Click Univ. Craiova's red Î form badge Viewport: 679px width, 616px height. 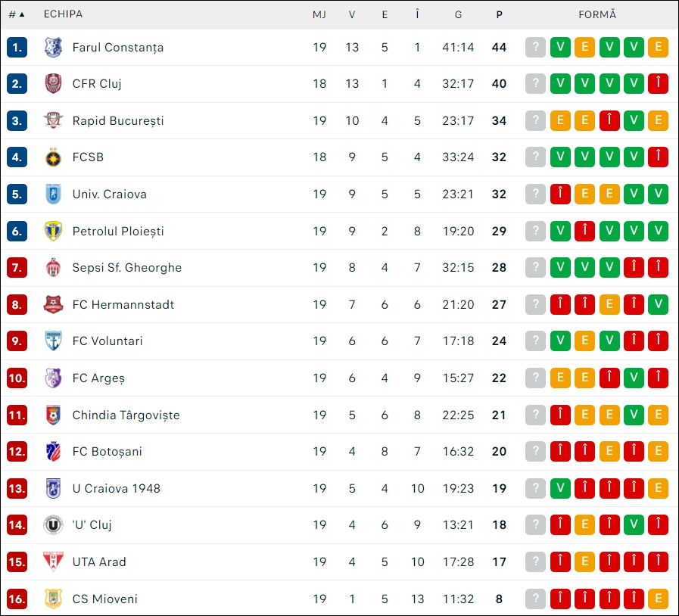click(560, 194)
